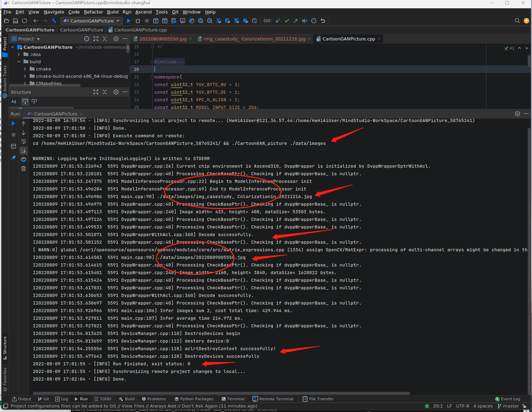Screen dimensions: 532x412
Task: Open the Refactor menu
Action: pyautogui.click(x=93, y=12)
